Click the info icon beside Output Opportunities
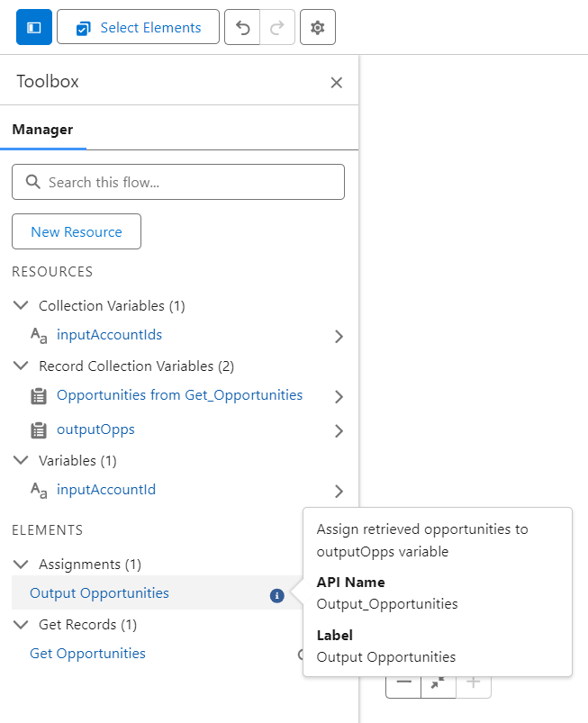This screenshot has width=588, height=723. click(276, 596)
